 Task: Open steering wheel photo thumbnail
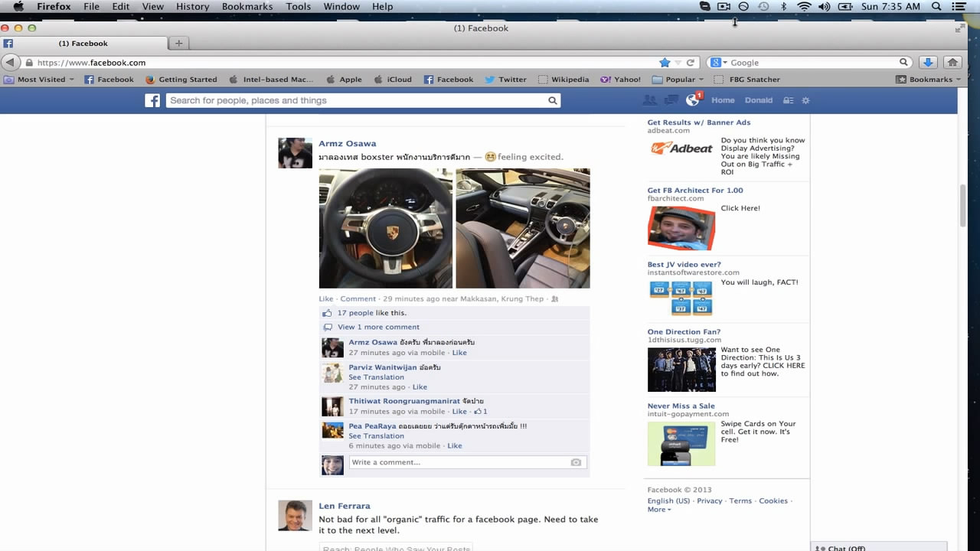pos(386,228)
